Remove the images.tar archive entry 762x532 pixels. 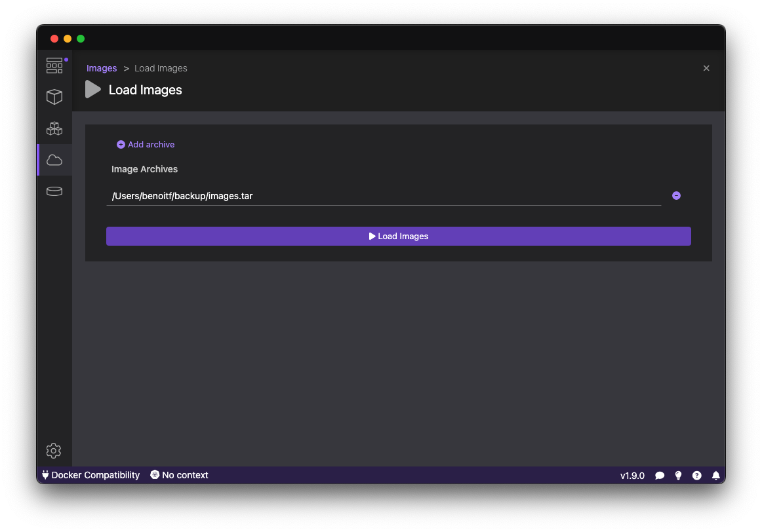click(x=676, y=196)
